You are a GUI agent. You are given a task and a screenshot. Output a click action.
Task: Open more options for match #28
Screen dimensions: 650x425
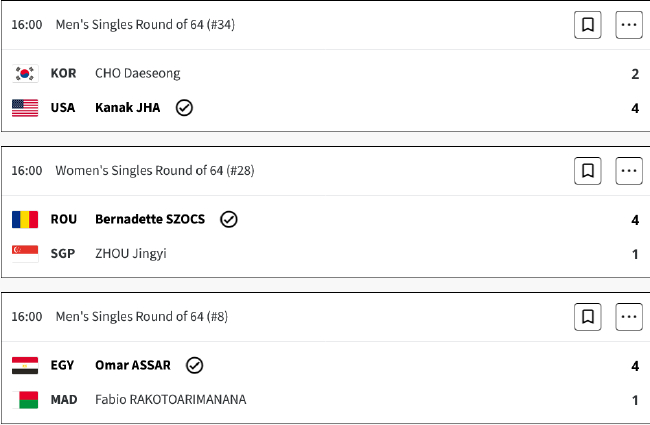628,171
